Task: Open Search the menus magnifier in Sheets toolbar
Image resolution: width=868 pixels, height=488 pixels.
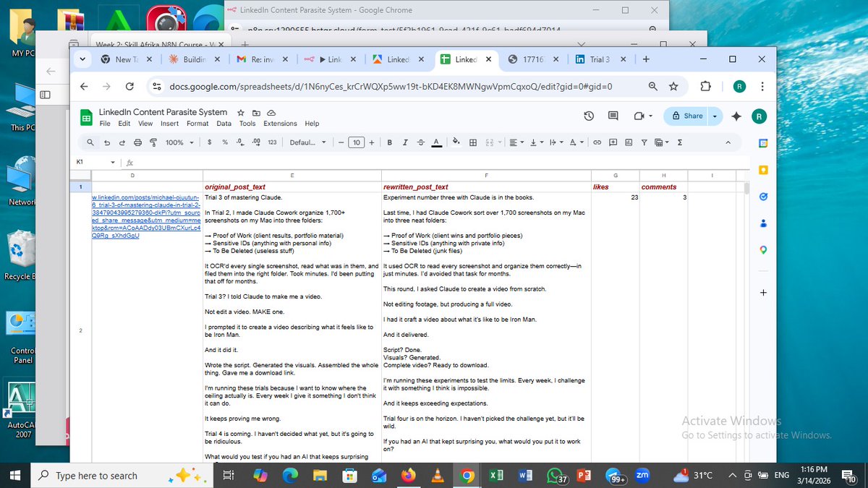Action: [90, 142]
